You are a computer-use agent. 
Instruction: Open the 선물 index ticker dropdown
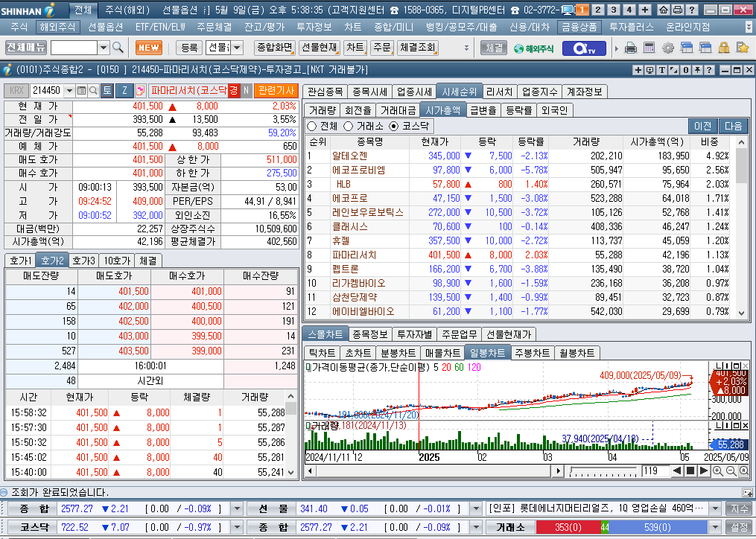476,508
